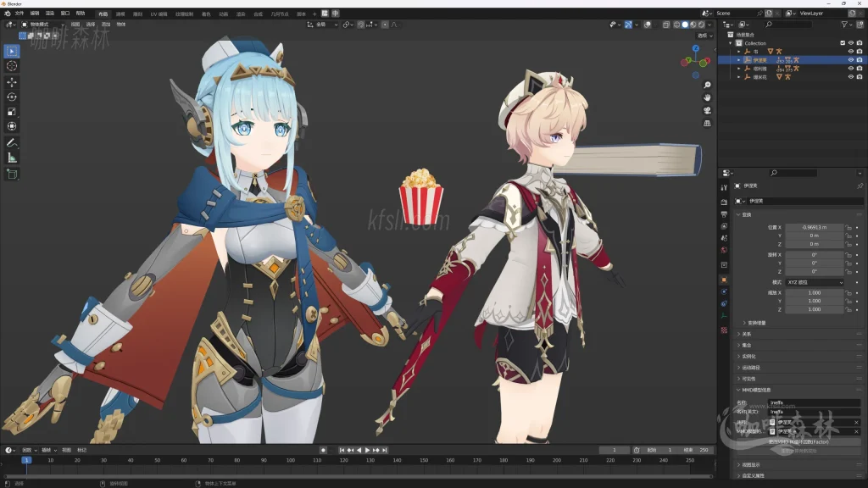
Task: Select the Select Box tool
Action: click(12, 51)
